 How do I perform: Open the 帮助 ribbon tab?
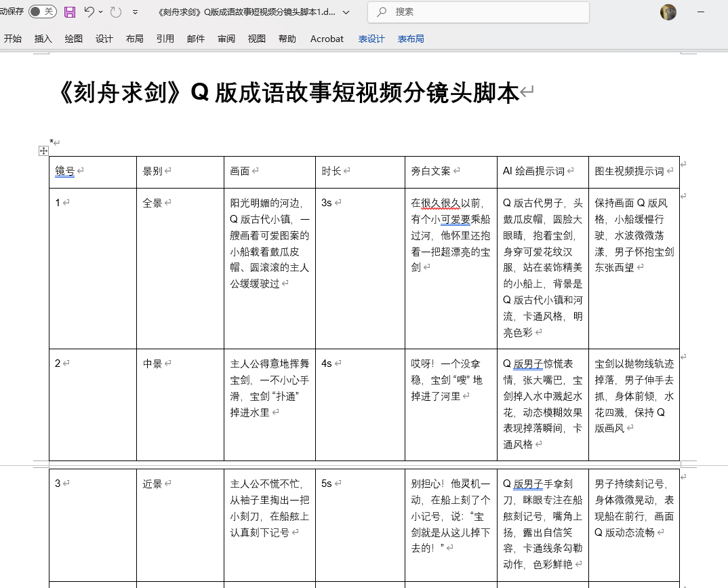287,39
